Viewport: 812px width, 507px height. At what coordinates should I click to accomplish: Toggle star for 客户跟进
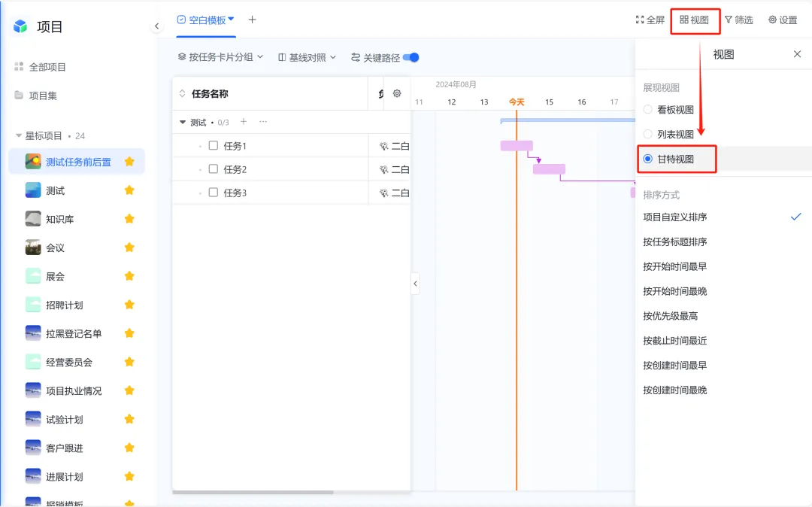tap(129, 448)
